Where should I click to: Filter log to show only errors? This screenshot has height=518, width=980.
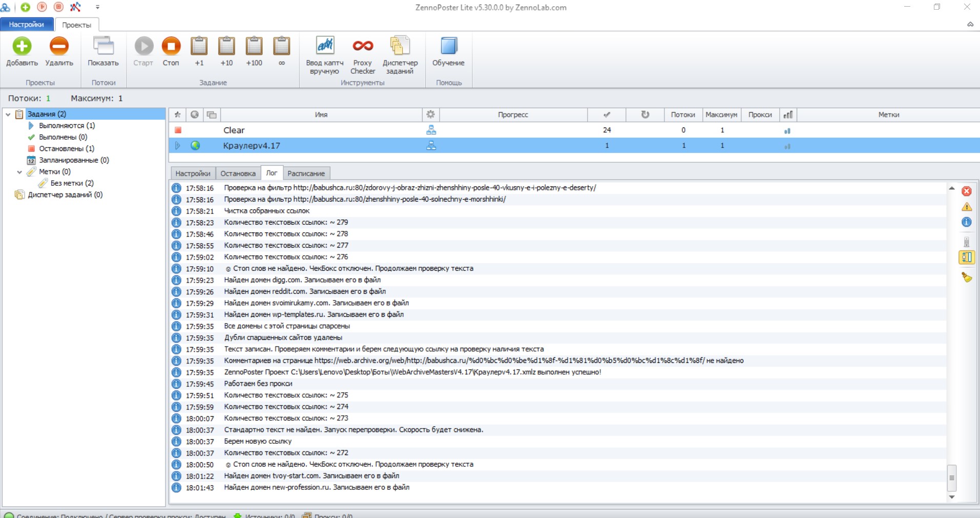click(967, 191)
